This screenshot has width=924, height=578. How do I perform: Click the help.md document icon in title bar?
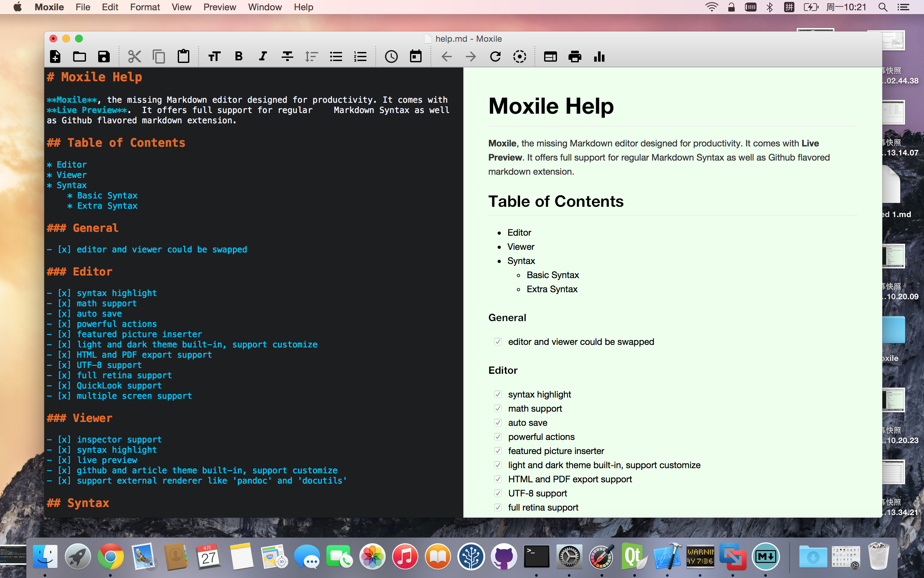tap(428, 39)
